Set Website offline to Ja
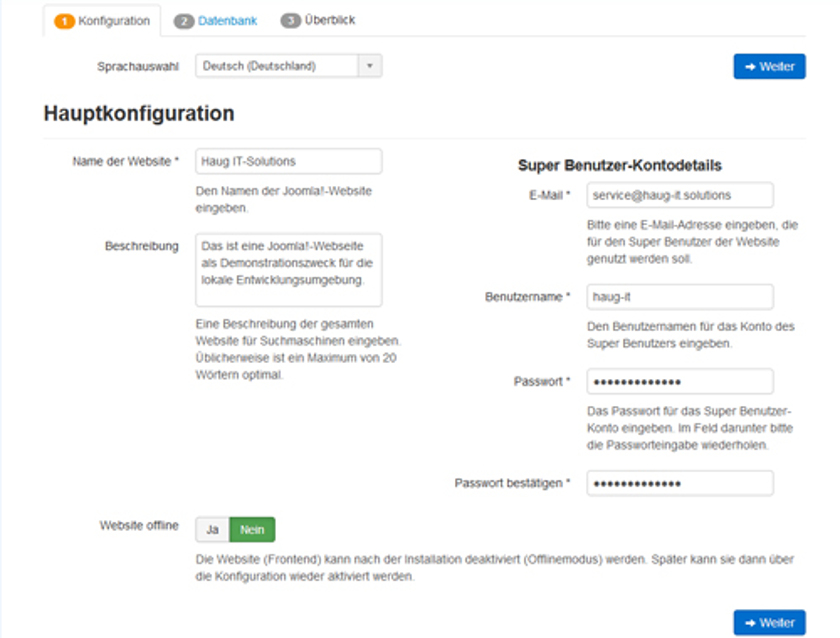Viewport: 840px width, 638px height. pos(212,530)
